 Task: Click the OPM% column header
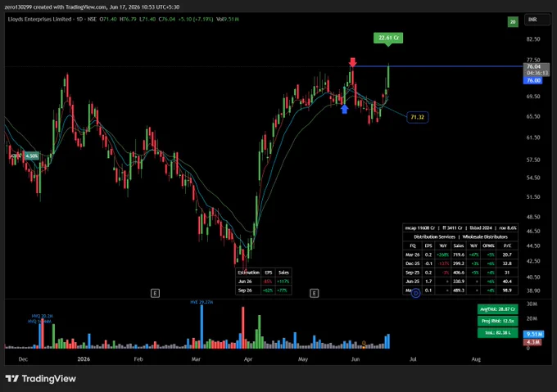click(488, 246)
